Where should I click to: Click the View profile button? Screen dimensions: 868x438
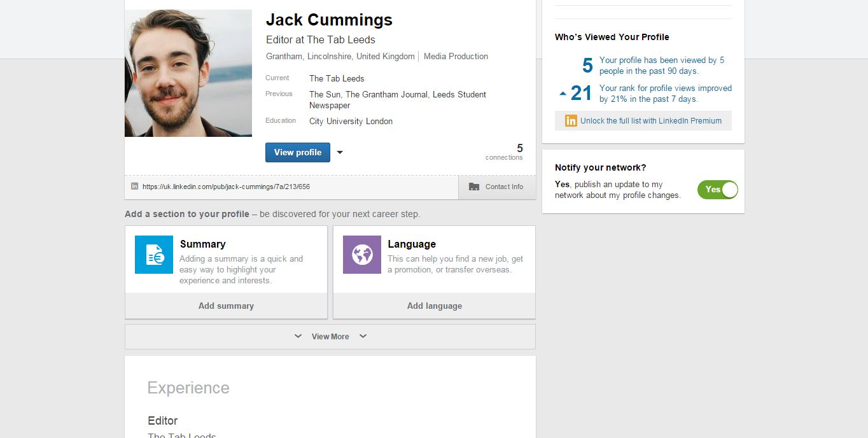298,152
